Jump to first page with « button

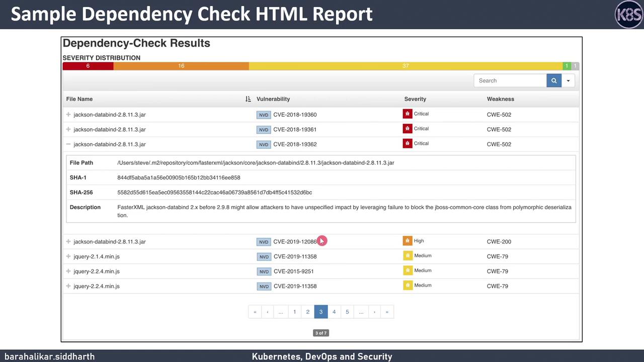255,312
